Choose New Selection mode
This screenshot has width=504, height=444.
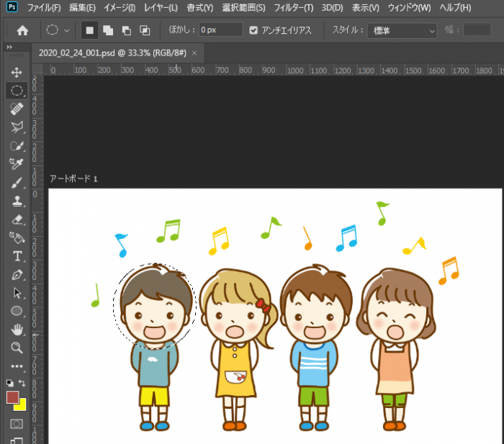(x=90, y=30)
